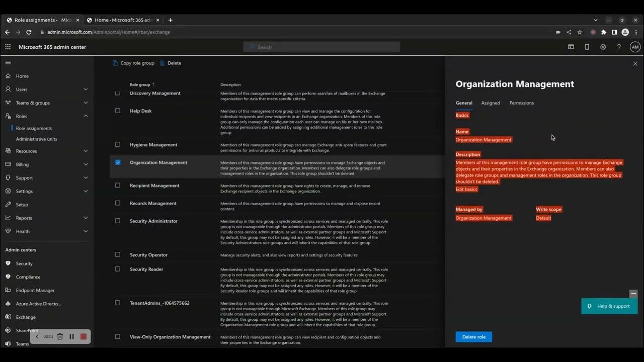Click the Billing card icon
Screen dimensions: 644x362
coord(8,164)
